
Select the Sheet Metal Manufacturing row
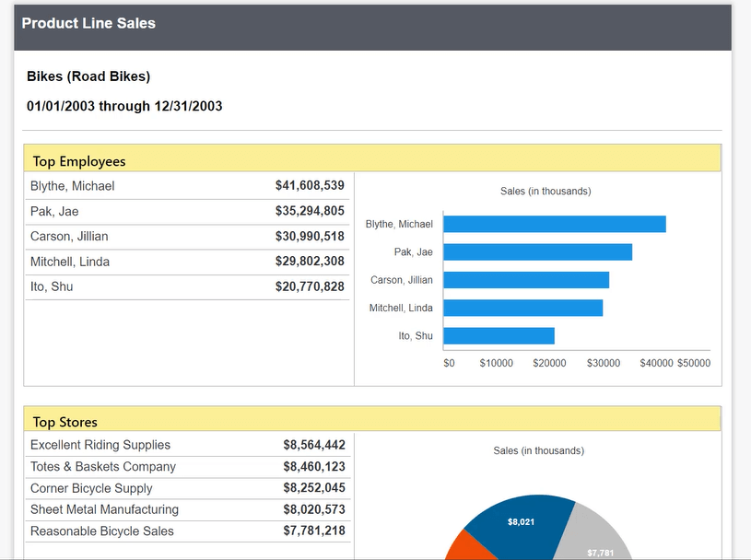coord(101,509)
